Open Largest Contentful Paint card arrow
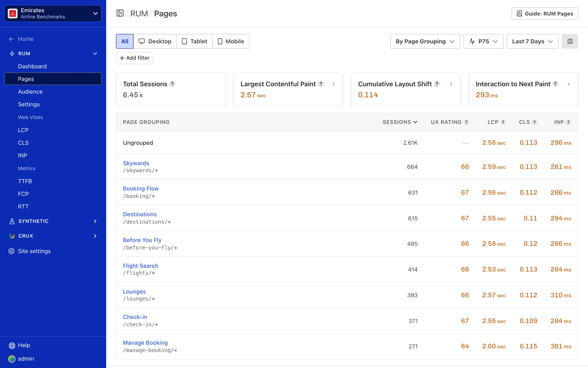588x368 pixels. (333, 84)
